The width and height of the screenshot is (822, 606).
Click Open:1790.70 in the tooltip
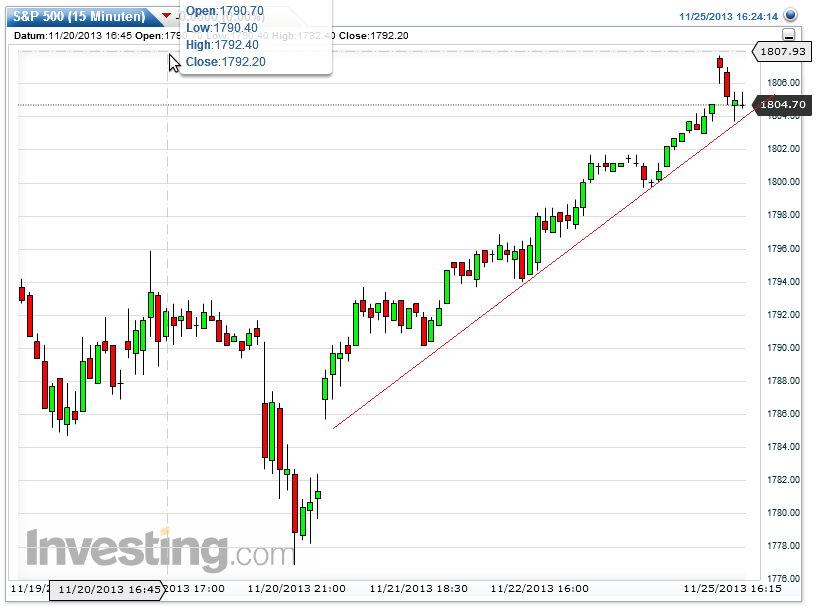point(225,10)
